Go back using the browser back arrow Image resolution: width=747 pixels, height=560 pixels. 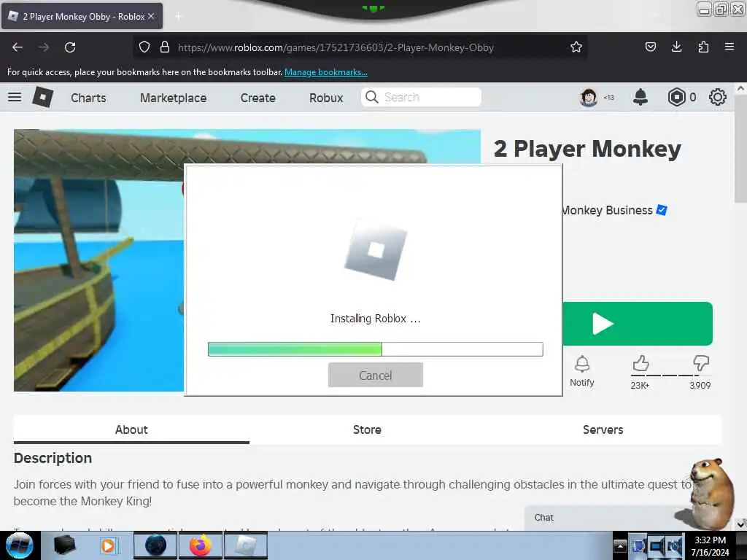pyautogui.click(x=18, y=47)
